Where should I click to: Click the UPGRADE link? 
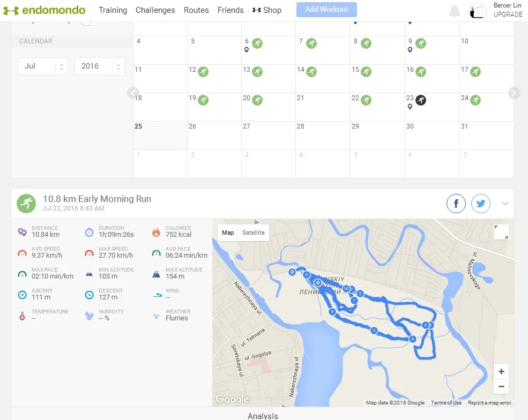[x=508, y=14]
